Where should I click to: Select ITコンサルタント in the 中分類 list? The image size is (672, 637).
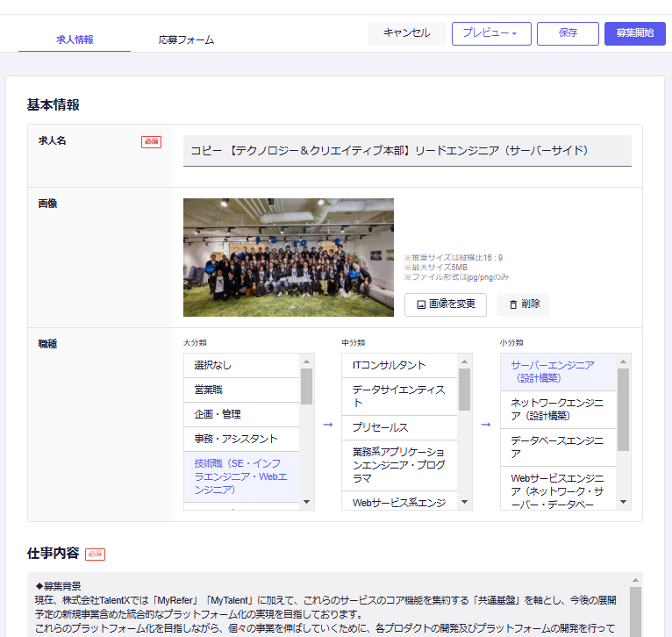click(399, 365)
